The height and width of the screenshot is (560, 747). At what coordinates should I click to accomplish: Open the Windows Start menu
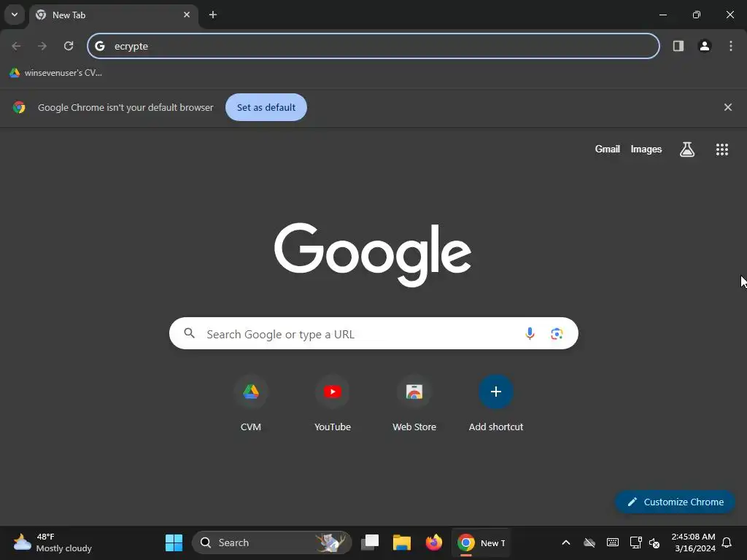click(x=174, y=542)
